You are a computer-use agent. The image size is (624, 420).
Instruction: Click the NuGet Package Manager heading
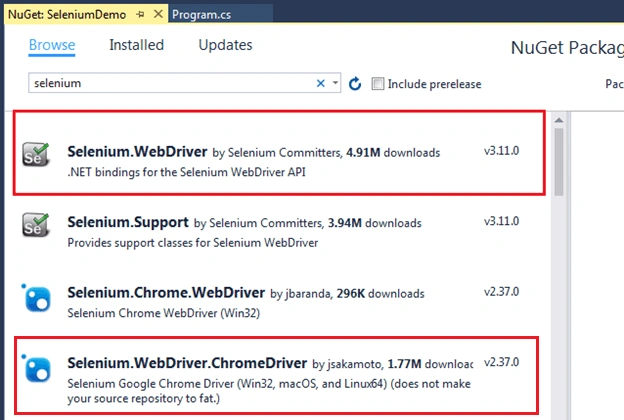[567, 48]
